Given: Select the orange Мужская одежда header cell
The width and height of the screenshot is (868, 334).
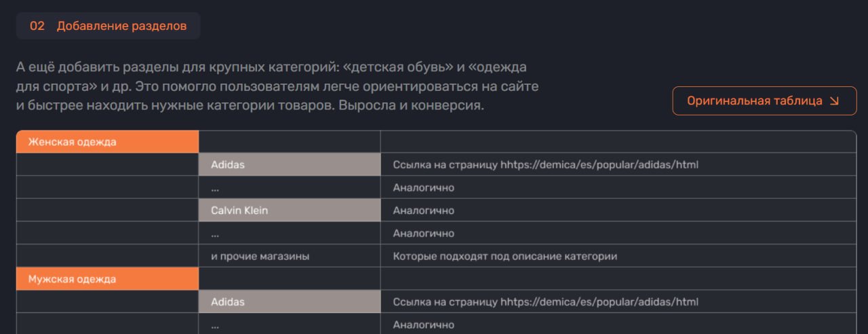Looking at the screenshot, I should [107, 279].
